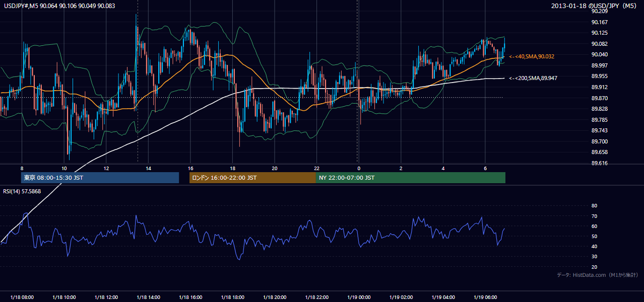Click hour tick 20 under price chart

(274, 168)
